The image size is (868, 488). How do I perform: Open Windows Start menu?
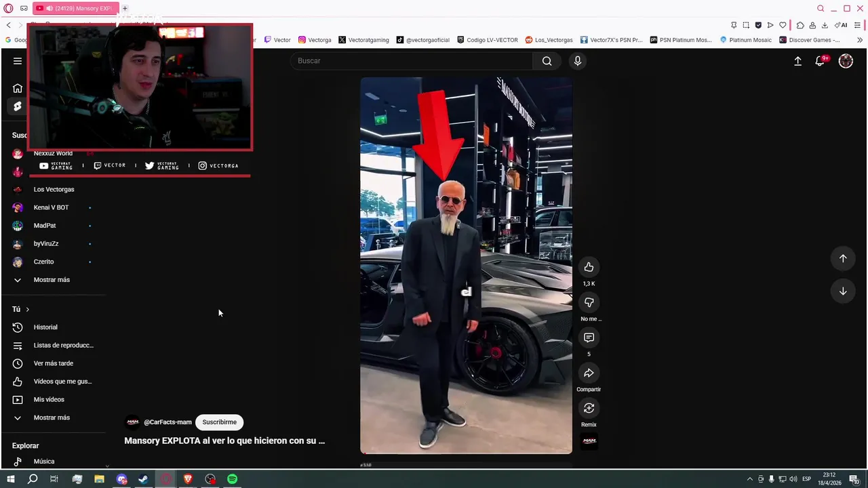pyautogui.click(x=10, y=479)
